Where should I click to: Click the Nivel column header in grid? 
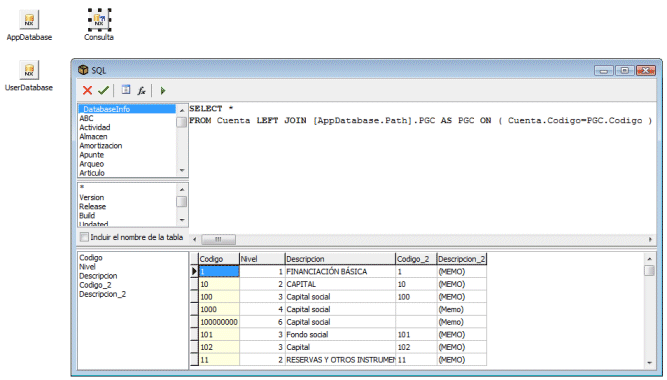[262, 259]
